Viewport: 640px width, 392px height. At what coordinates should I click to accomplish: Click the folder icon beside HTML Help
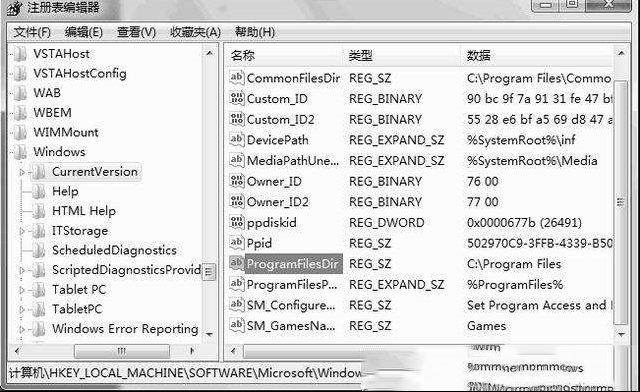pos(39,211)
